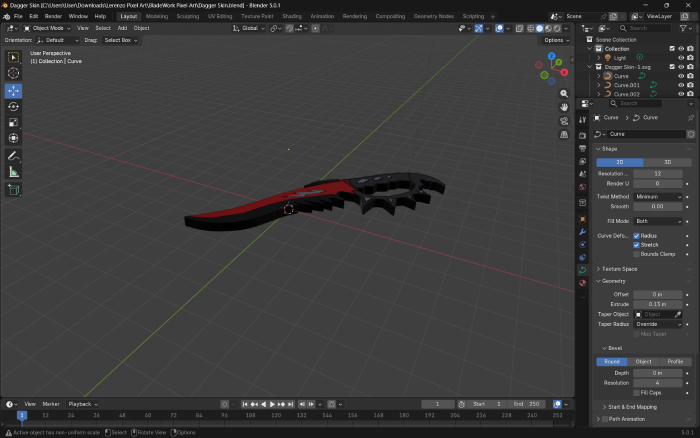The image size is (700, 438).
Task: Expand the Texture Space panel
Action: tap(619, 269)
